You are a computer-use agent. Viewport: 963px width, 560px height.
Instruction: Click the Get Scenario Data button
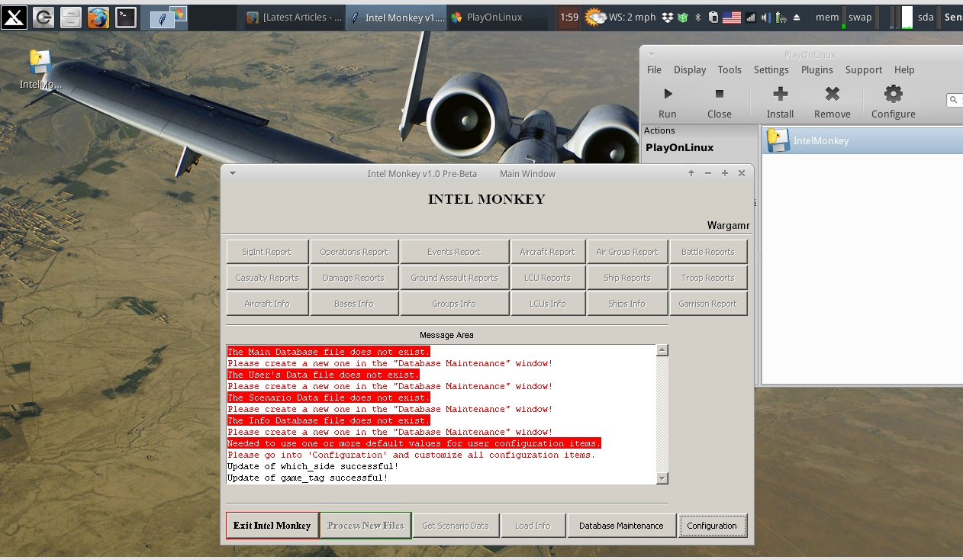pos(456,526)
